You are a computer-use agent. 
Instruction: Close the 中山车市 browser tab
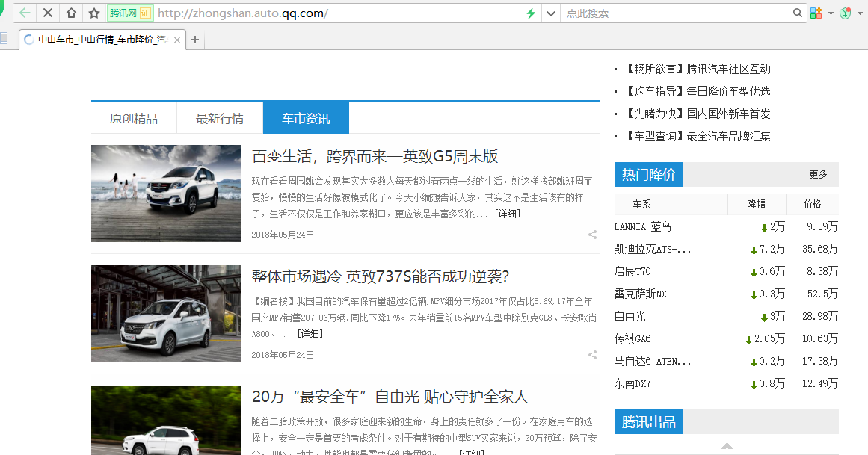tap(177, 40)
